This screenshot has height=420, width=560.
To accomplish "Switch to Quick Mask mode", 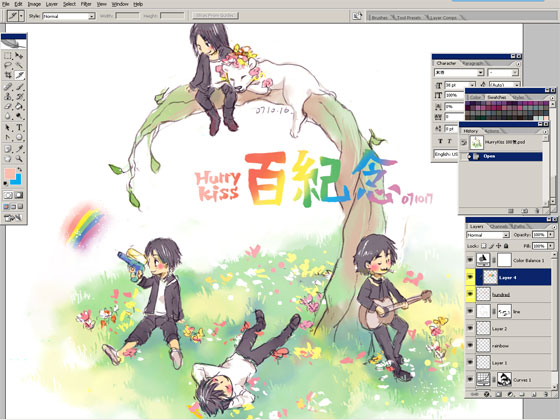I will pyautogui.click(x=19, y=195).
